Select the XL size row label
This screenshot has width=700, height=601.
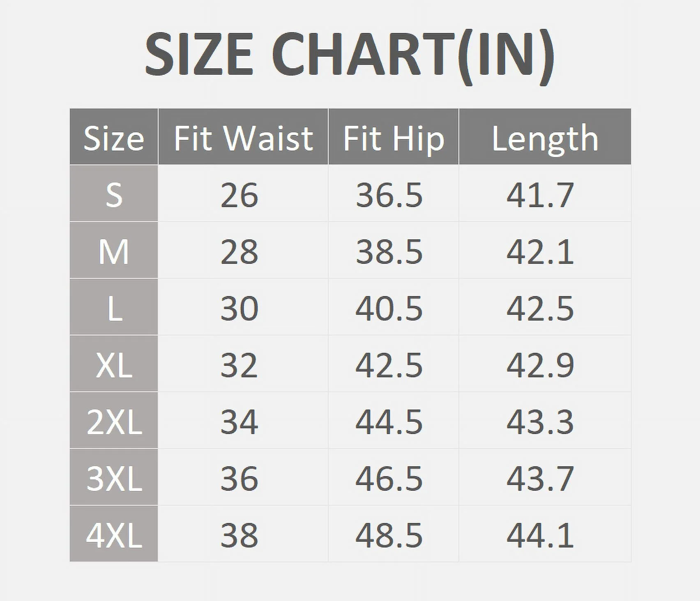click(114, 365)
